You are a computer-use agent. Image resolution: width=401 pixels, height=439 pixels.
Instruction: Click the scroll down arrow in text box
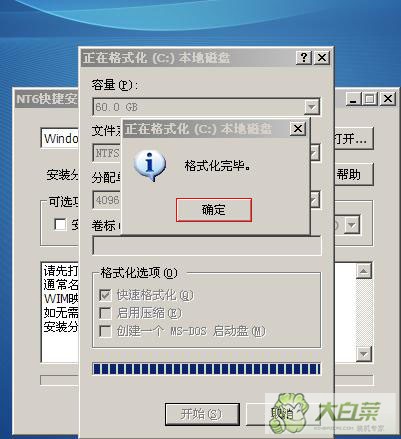pyautogui.click(x=363, y=354)
